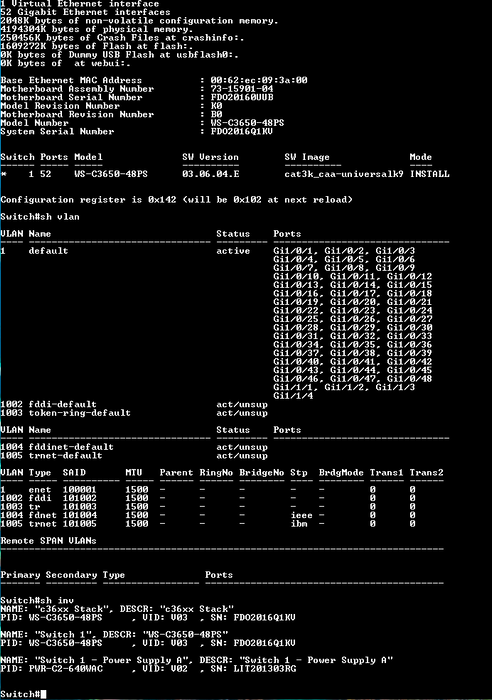Click the trnet-default VLAN 1005 row
This screenshot has height=700, width=492.
tap(134, 456)
